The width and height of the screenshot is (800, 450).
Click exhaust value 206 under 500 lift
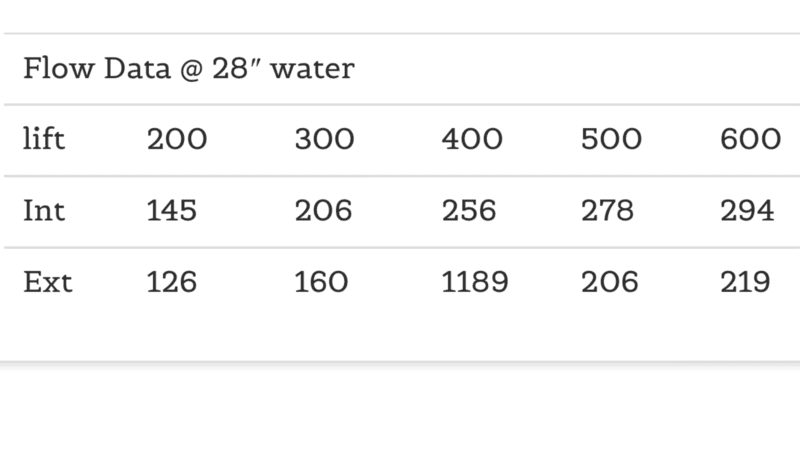(x=610, y=282)
